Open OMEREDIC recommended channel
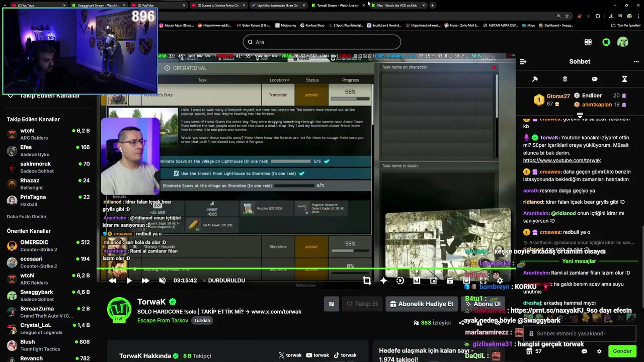 tap(48, 246)
